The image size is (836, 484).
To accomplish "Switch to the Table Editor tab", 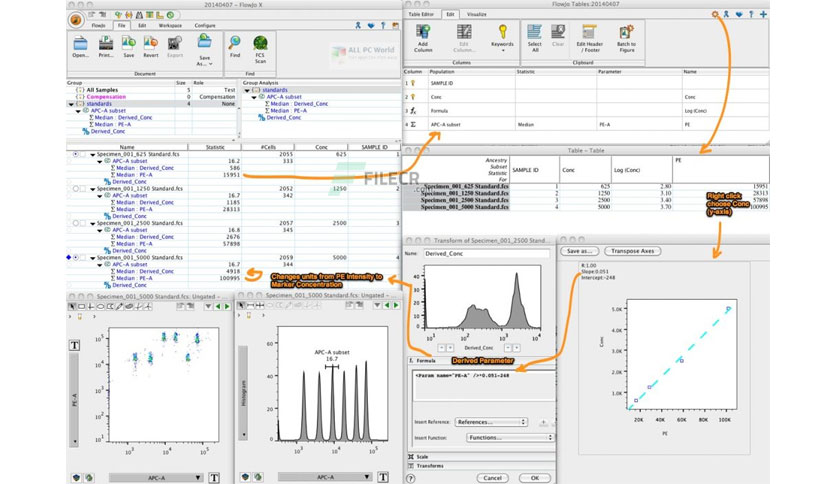I will (x=421, y=14).
